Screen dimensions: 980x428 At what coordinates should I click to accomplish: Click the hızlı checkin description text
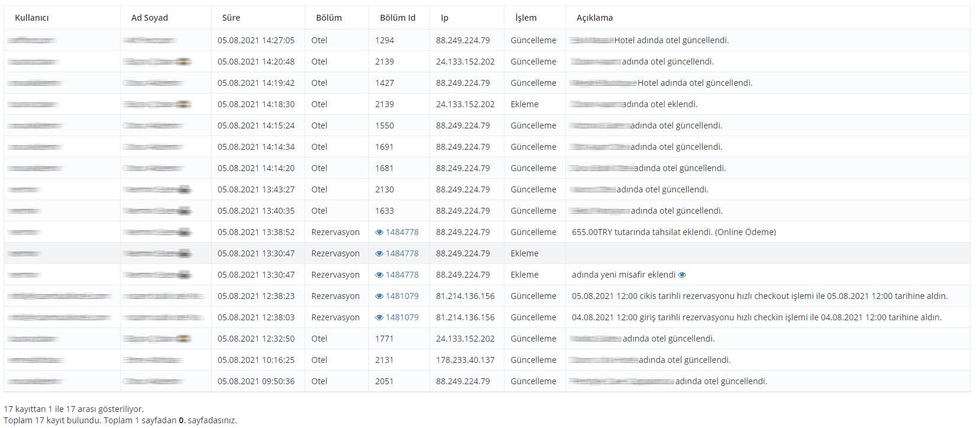[757, 317]
